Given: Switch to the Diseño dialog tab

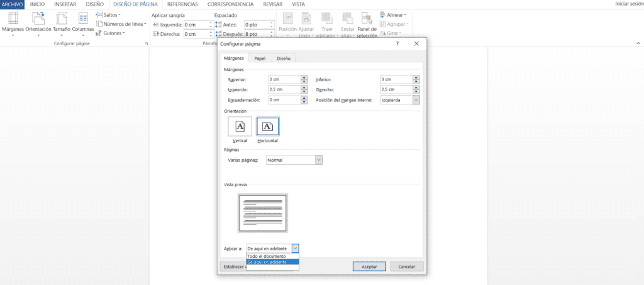Looking at the screenshot, I should pos(284,59).
